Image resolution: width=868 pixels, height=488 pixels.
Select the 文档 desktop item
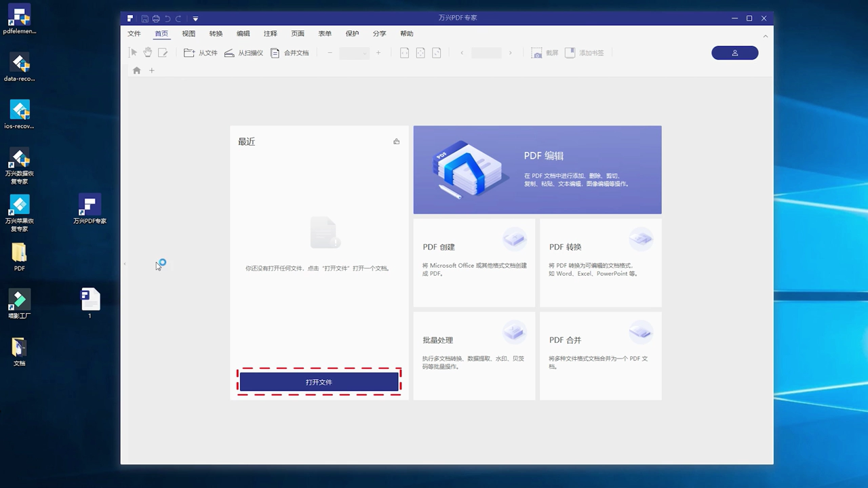(x=20, y=352)
